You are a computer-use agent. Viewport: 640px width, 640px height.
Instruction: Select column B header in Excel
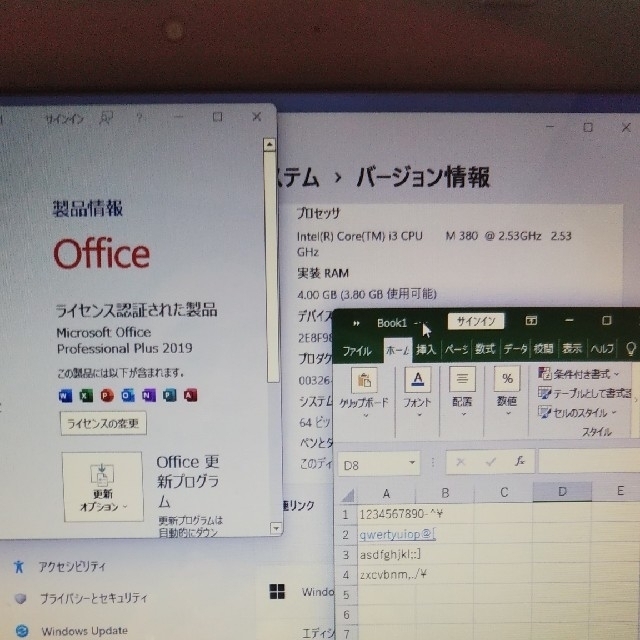pos(445,493)
